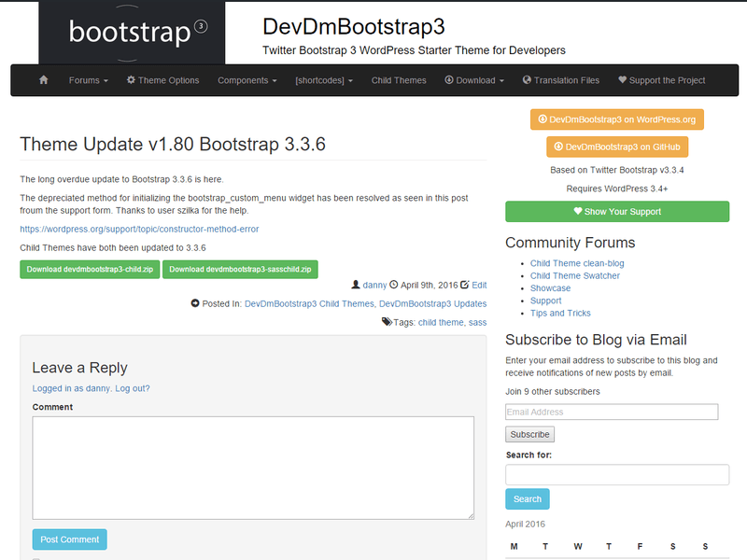This screenshot has width=747, height=560.
Task: Select Child Themes in the navigation menu
Action: pyautogui.click(x=399, y=80)
